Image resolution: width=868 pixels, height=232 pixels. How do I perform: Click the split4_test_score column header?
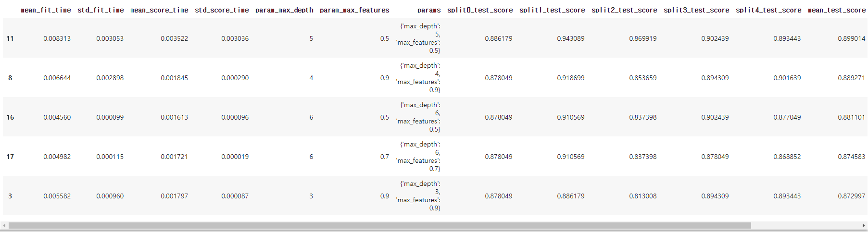(768, 10)
